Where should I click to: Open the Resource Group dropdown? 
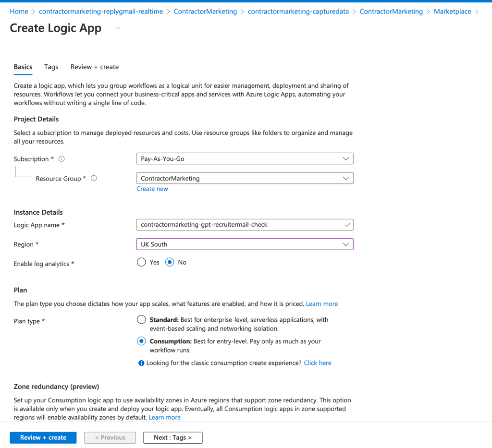click(245, 178)
